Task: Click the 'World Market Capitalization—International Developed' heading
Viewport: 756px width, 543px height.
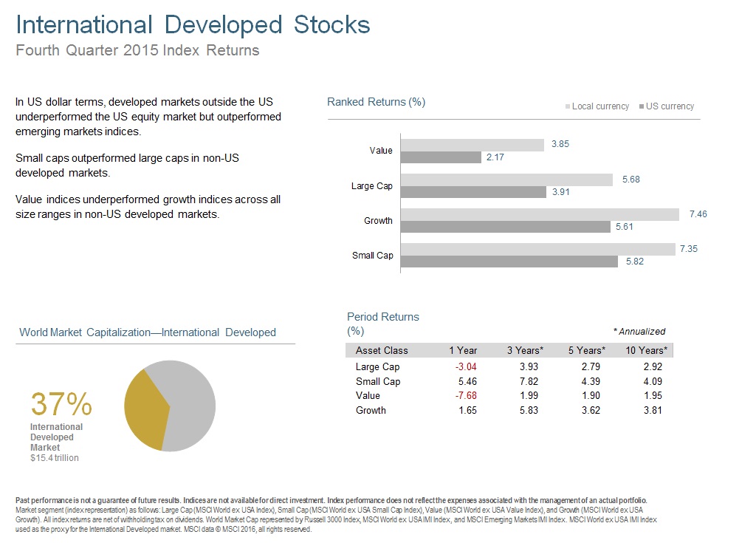Action: tap(148, 332)
